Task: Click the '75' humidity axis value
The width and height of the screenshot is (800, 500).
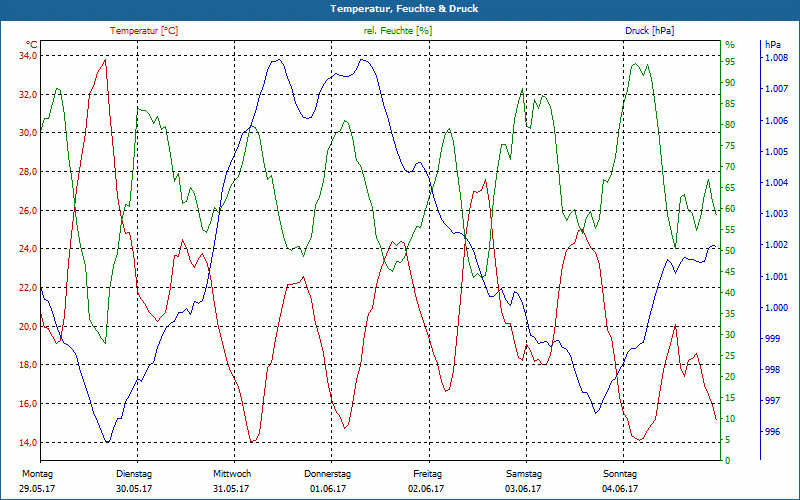Action: [x=730, y=145]
